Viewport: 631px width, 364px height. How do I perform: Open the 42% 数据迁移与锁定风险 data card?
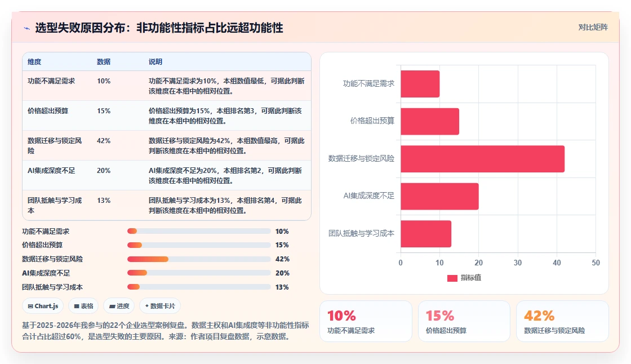tap(562, 321)
